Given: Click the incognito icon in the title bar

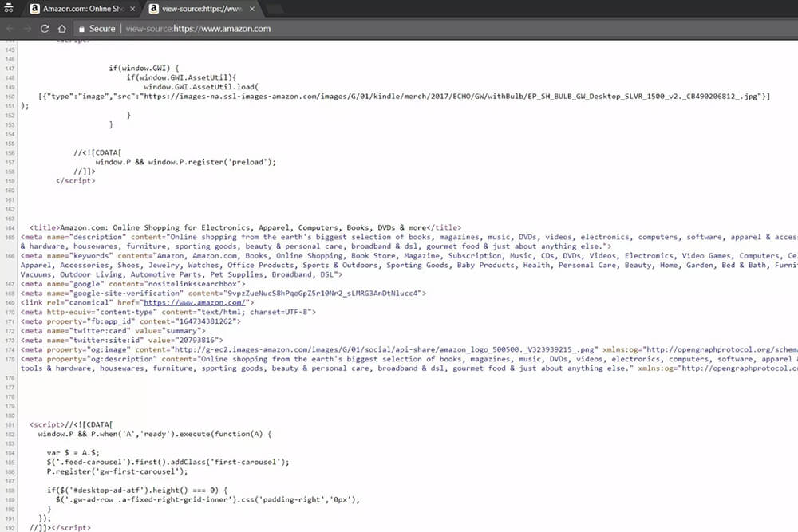Looking at the screenshot, I should point(9,8).
